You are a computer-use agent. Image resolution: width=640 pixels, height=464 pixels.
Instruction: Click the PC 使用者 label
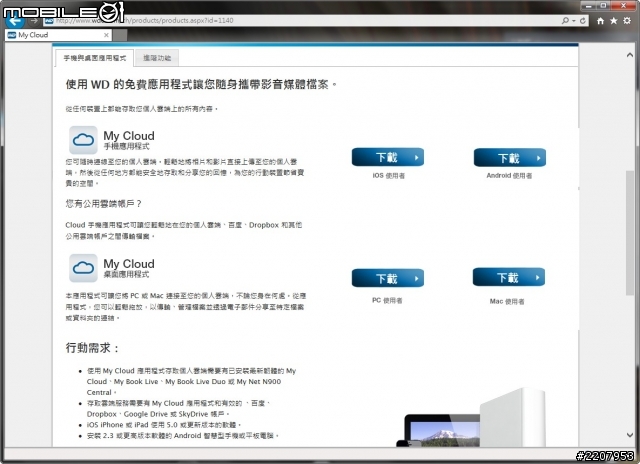[x=387, y=300]
